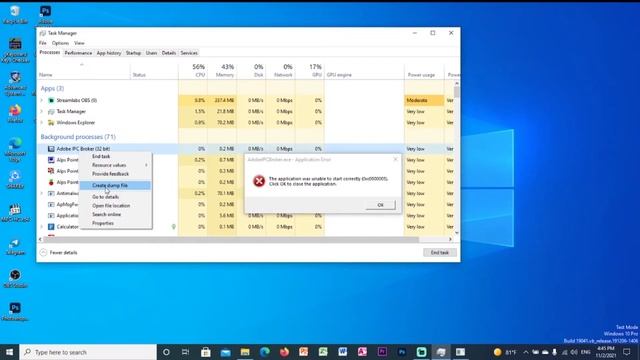Viewport: 640px width, 360px height.
Task: Choose Open file location menu entry
Action: point(116,206)
